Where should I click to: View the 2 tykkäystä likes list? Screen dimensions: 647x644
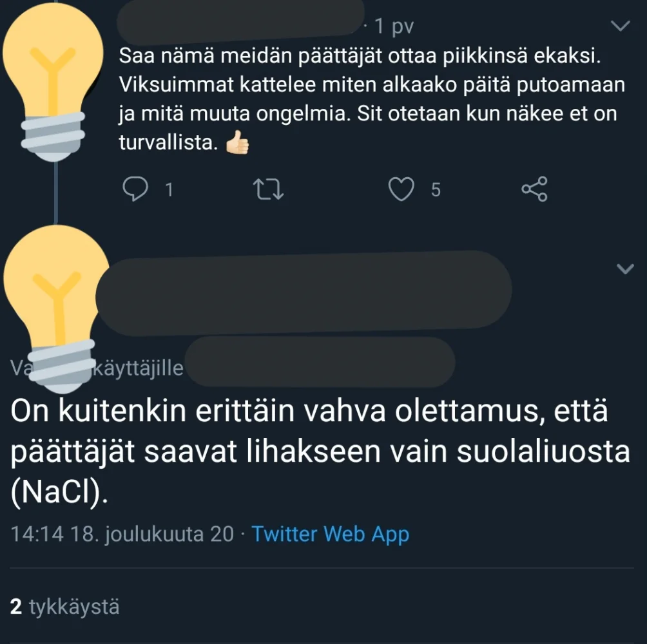pyautogui.click(x=65, y=607)
